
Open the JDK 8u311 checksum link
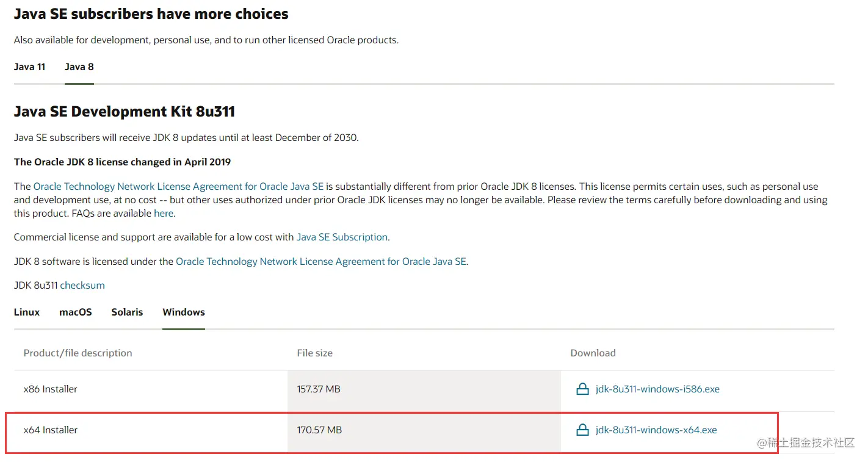tap(82, 286)
